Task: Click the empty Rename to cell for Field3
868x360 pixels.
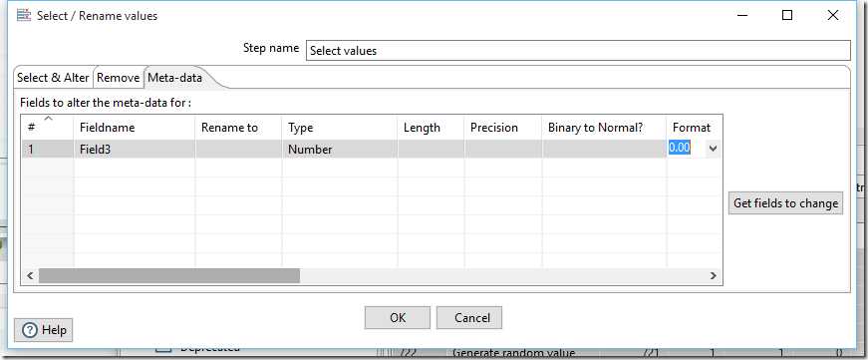Action: click(x=238, y=149)
